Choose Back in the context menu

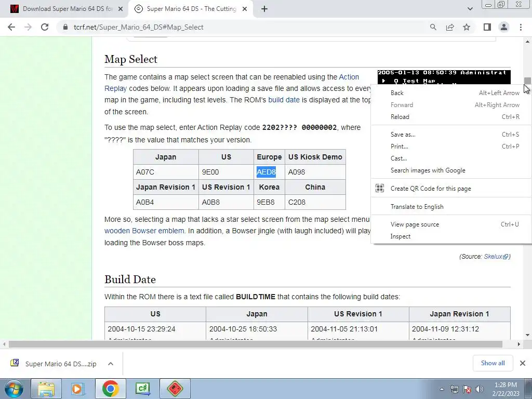pyautogui.click(x=451, y=93)
